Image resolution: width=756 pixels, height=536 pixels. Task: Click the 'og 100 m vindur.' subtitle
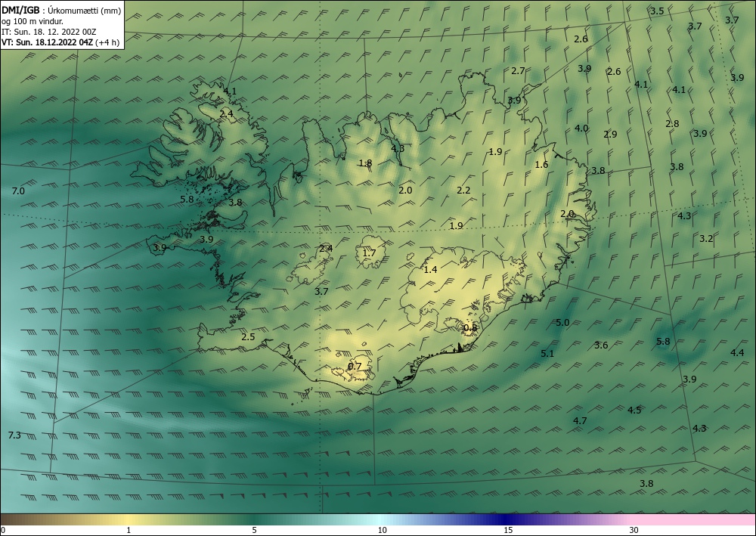(33, 21)
